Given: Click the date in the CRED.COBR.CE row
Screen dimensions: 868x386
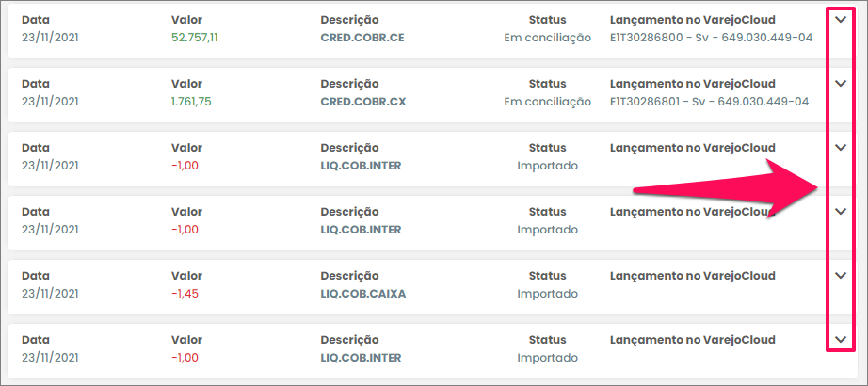Looking at the screenshot, I should [49, 38].
